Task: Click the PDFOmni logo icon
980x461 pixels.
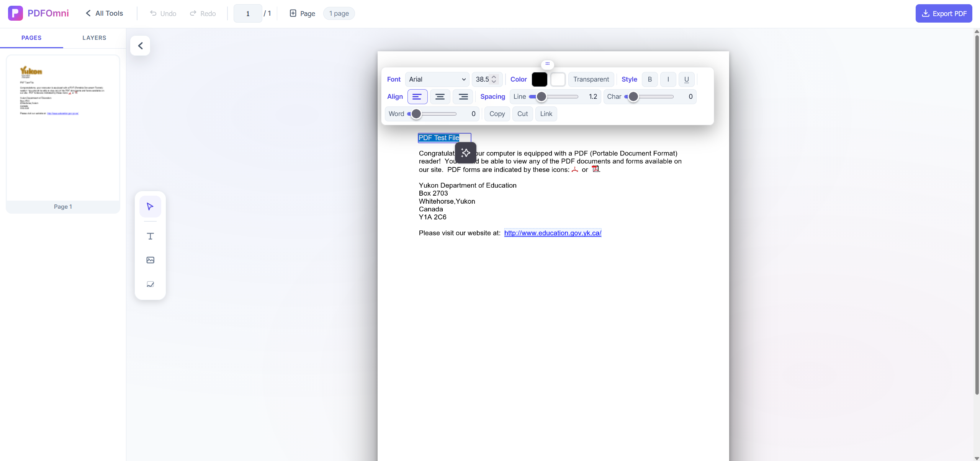Action: click(x=15, y=13)
